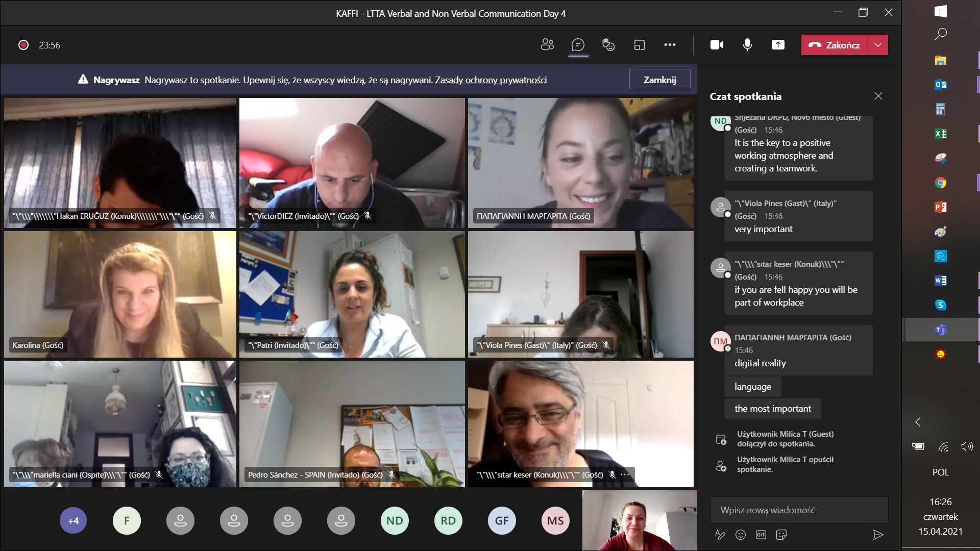This screenshot has height=551, width=980.
Task: Share content with the upload tray icon
Action: pyautogui.click(x=778, y=45)
